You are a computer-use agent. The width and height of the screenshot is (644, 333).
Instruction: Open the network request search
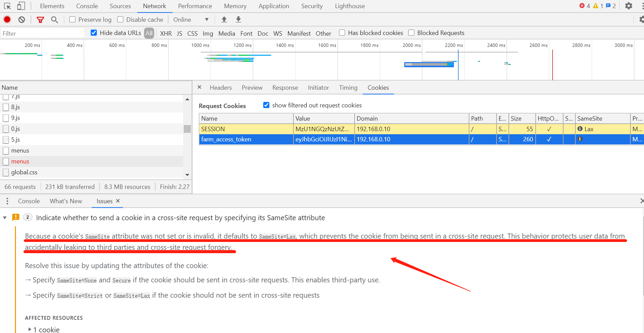pos(54,19)
